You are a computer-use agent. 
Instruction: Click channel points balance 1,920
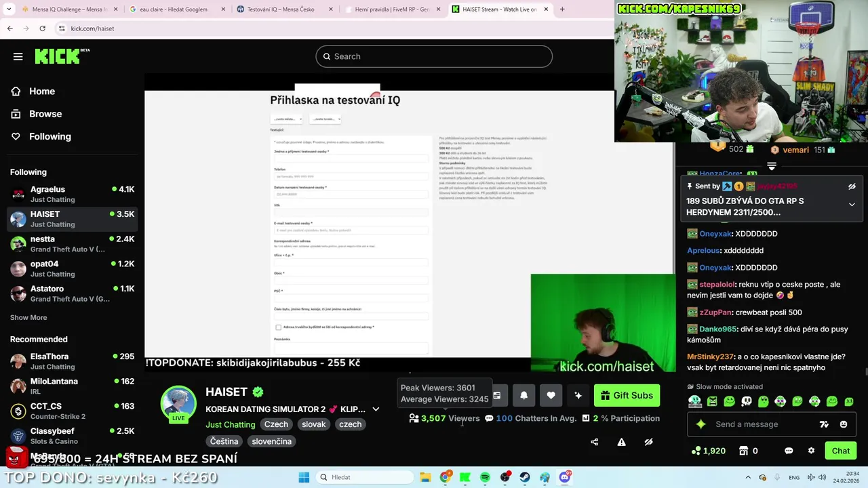tap(708, 451)
